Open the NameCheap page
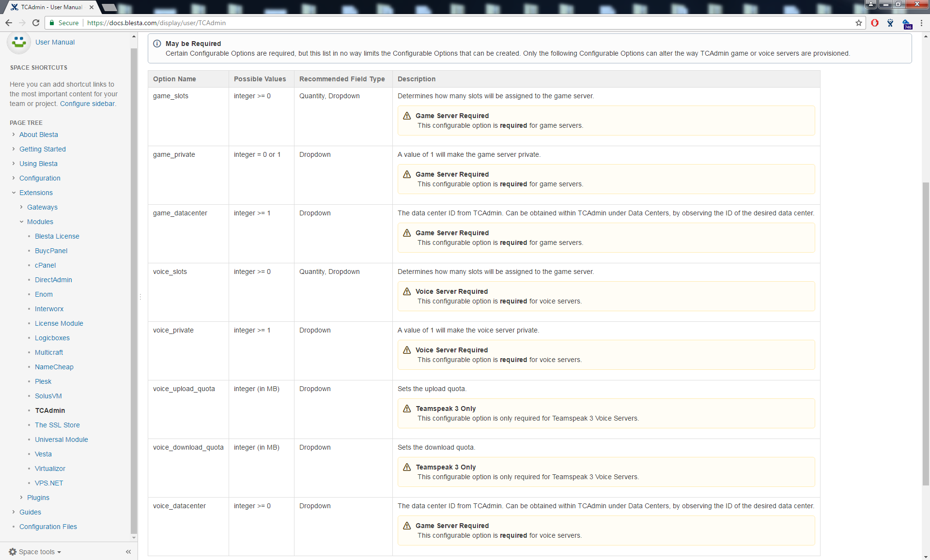This screenshot has height=560, width=930. (x=54, y=367)
